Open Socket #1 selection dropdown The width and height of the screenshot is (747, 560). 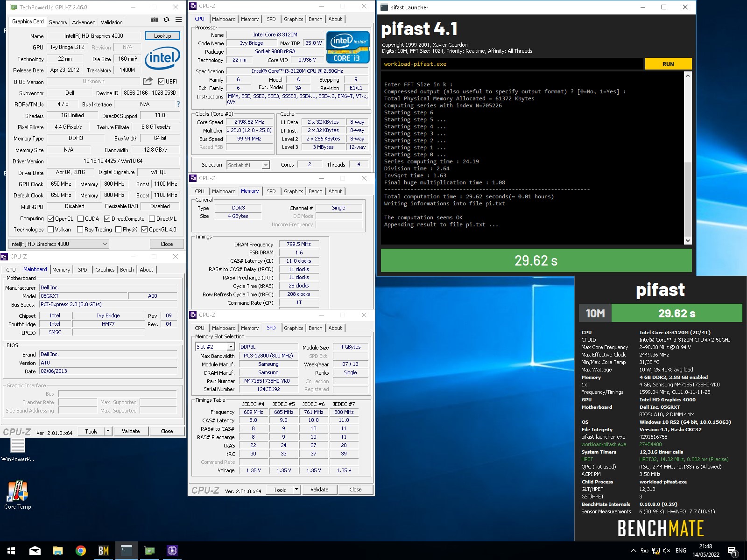[x=248, y=165]
